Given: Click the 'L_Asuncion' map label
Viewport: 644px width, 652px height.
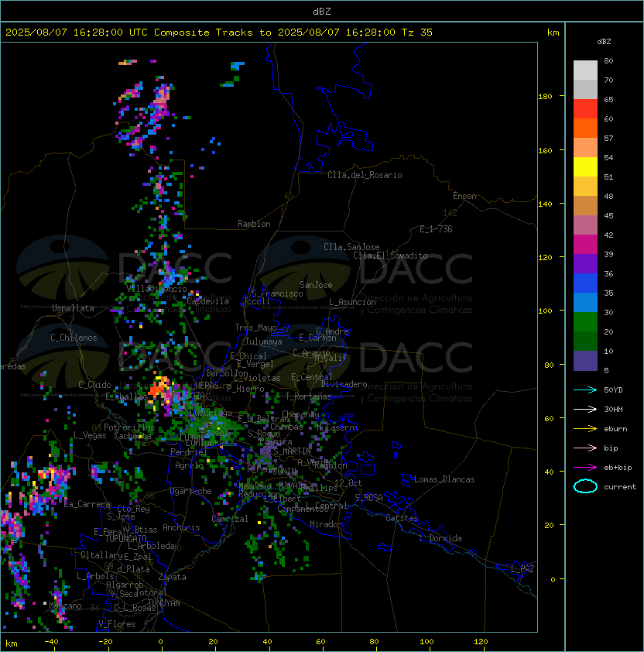Looking at the screenshot, I should point(352,302).
